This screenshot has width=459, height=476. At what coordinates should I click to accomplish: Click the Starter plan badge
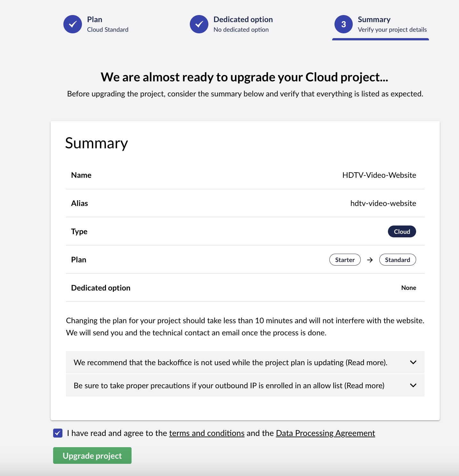point(345,260)
